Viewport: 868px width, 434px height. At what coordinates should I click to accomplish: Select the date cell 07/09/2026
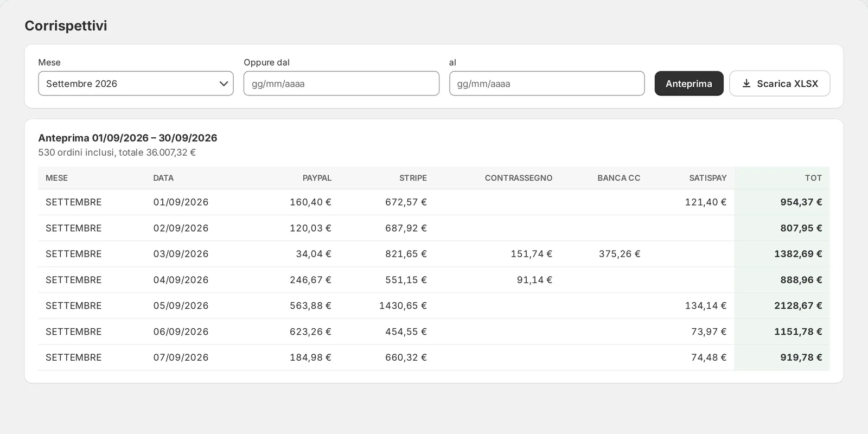click(x=181, y=358)
